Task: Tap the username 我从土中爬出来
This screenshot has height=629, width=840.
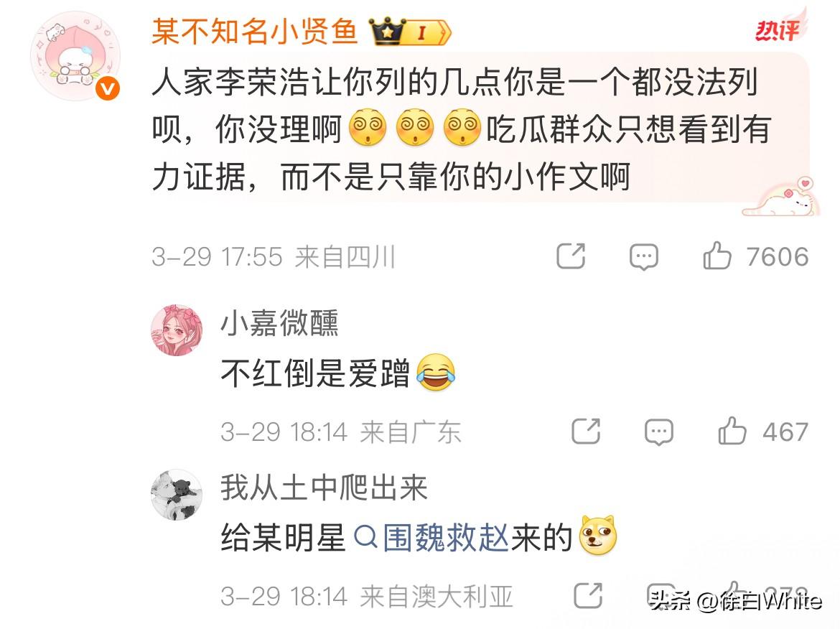Action: (x=324, y=488)
